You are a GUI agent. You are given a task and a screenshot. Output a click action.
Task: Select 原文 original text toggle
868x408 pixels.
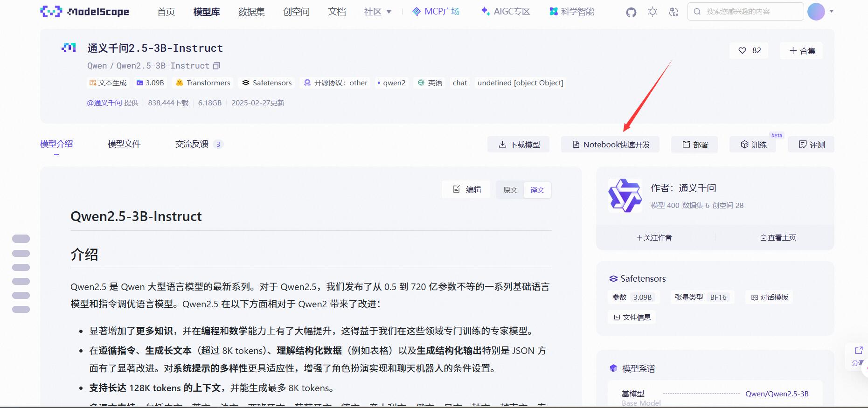pos(510,190)
